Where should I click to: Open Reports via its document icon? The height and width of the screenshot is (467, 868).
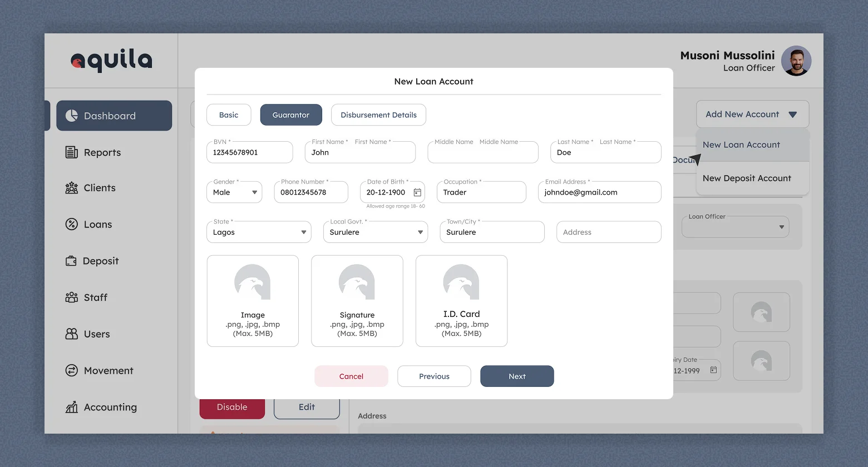click(72, 152)
